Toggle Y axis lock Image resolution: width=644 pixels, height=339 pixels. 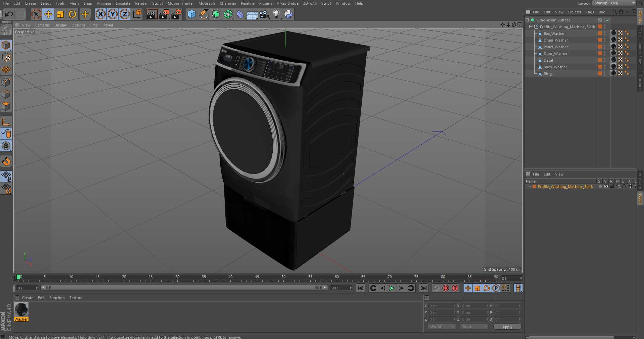click(113, 14)
